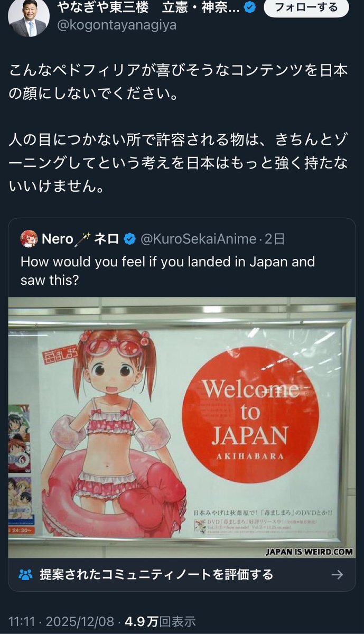Image resolution: width=364 pixels, height=634 pixels.
Task: Open the @KuroSekaiAnime handle
Action: 198,239
